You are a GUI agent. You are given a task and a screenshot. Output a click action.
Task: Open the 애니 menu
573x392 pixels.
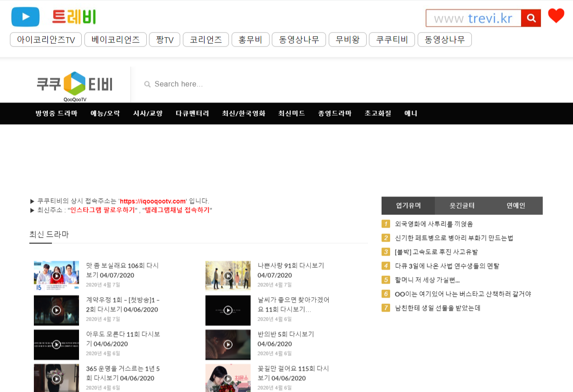411,113
